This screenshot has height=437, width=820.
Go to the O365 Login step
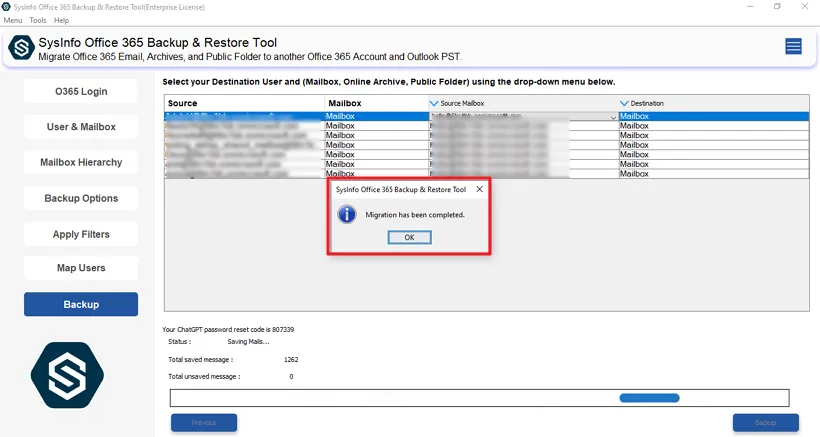[81, 91]
